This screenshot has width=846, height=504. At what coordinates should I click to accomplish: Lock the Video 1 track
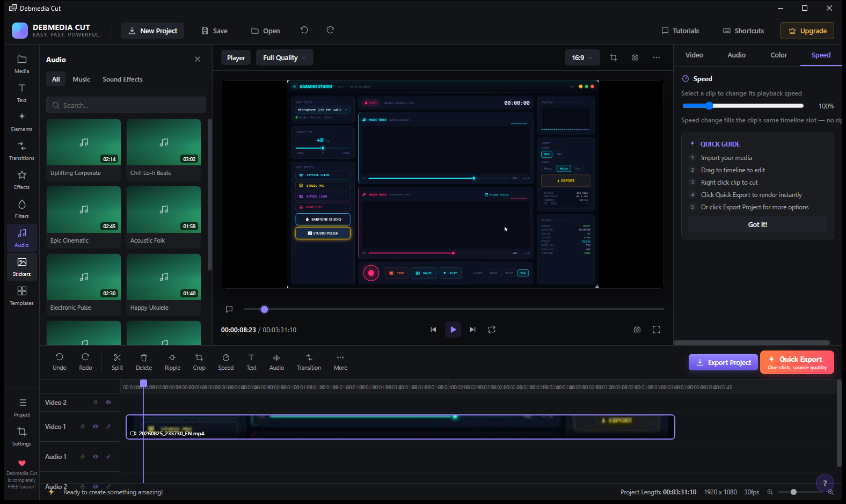pos(83,427)
